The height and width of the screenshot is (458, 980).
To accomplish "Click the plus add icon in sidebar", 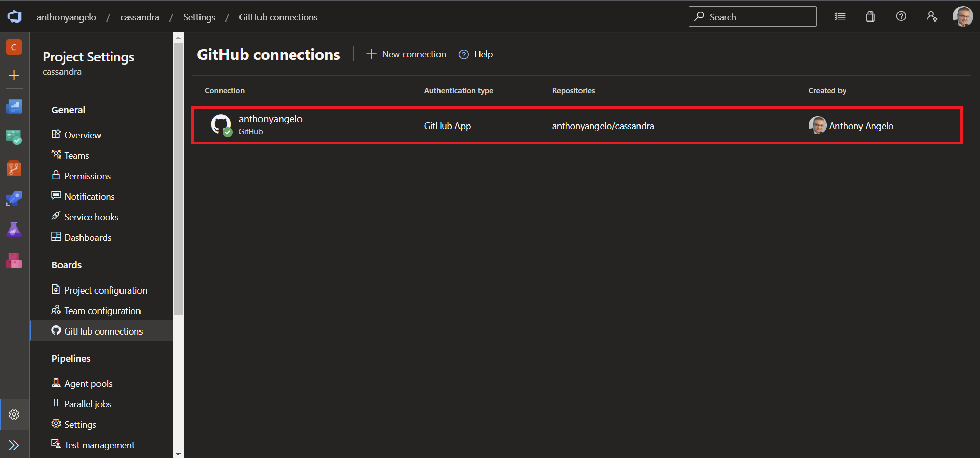I will 14,75.
